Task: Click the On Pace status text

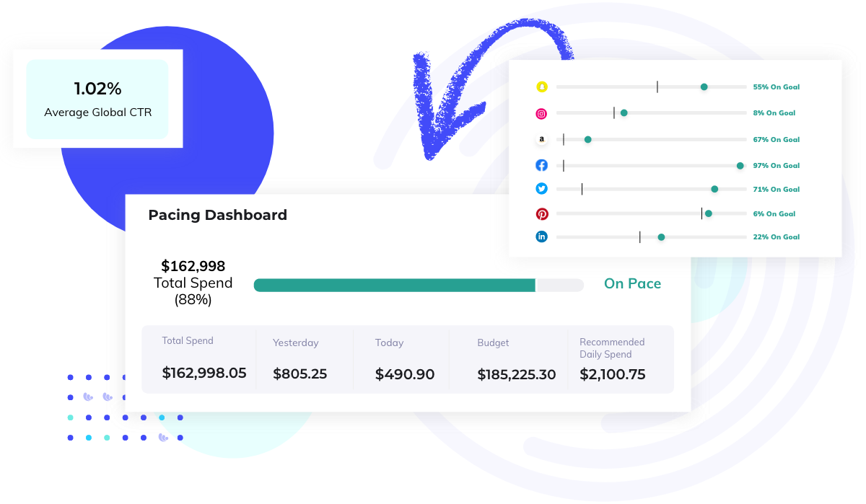Action: 632,283
